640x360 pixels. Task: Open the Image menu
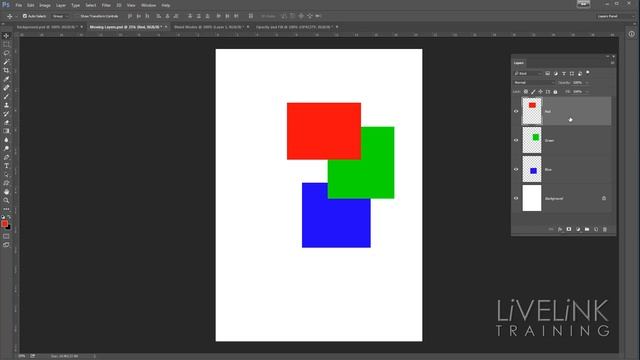point(45,5)
